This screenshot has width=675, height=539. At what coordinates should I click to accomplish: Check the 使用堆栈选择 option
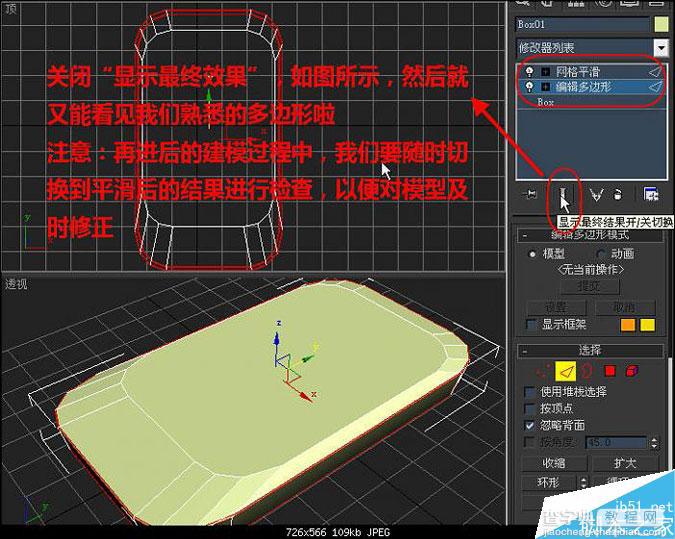coord(530,392)
